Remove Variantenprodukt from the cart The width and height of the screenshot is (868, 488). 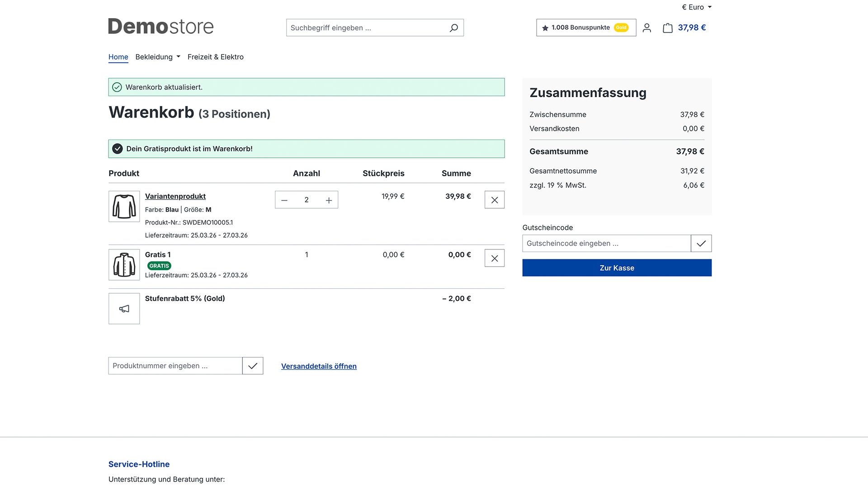495,200
